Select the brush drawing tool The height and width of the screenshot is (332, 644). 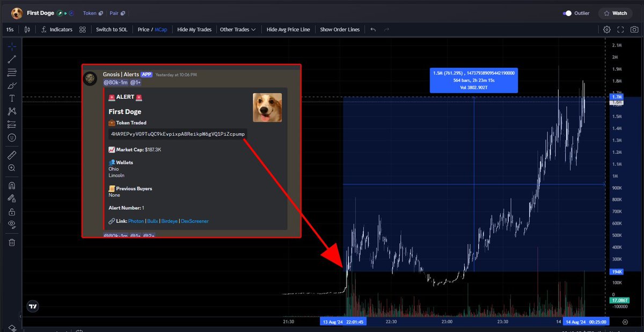(x=12, y=85)
